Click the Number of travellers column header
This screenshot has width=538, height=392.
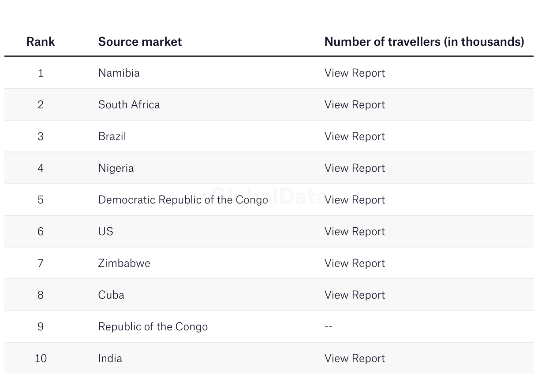[x=424, y=41]
